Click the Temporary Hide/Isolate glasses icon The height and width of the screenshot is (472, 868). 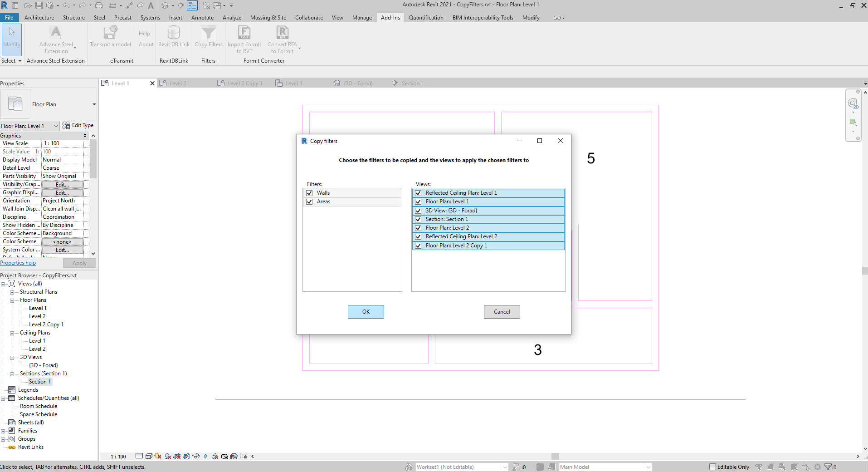tap(196, 456)
